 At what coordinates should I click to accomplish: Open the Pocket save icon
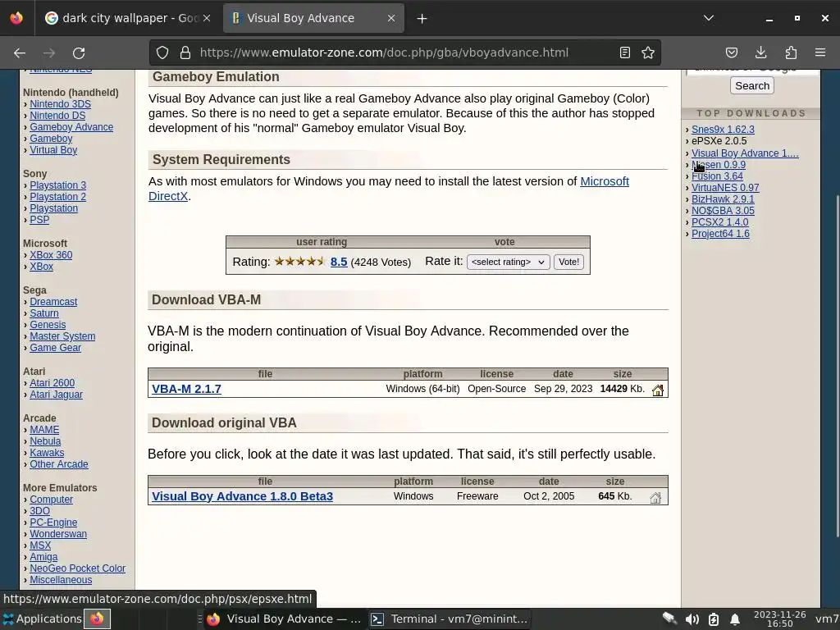click(731, 52)
